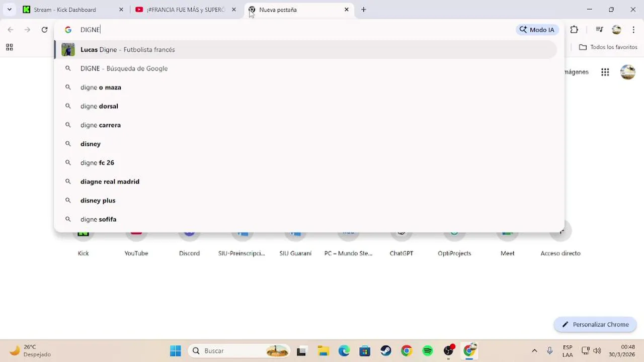Click the back navigation arrow
The width and height of the screenshot is (644, 362).
point(11,30)
